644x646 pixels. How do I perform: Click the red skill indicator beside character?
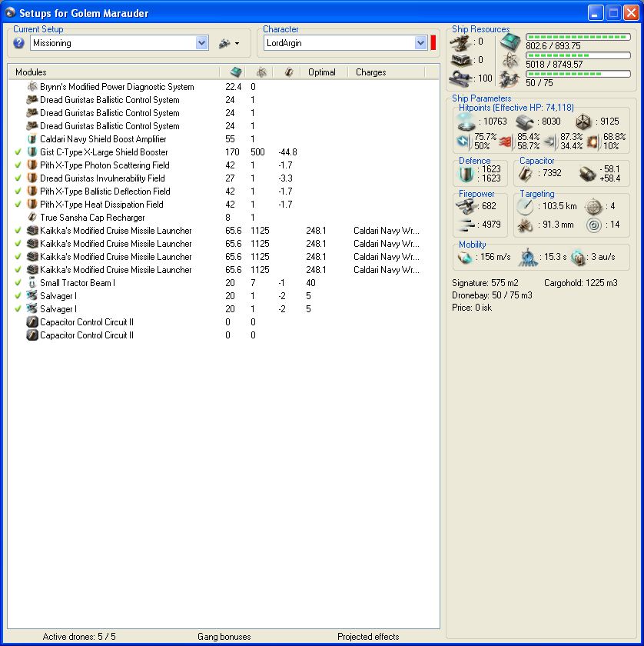[x=433, y=43]
